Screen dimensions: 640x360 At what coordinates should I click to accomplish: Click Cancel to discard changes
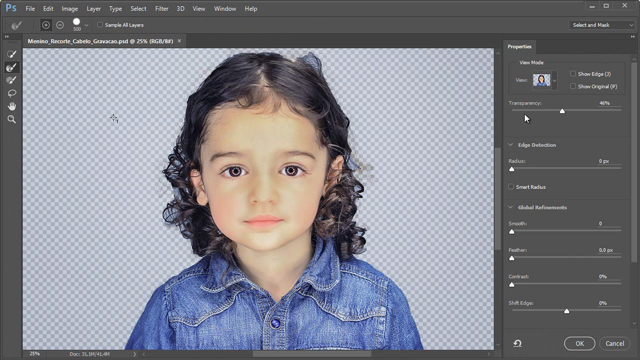click(x=614, y=344)
